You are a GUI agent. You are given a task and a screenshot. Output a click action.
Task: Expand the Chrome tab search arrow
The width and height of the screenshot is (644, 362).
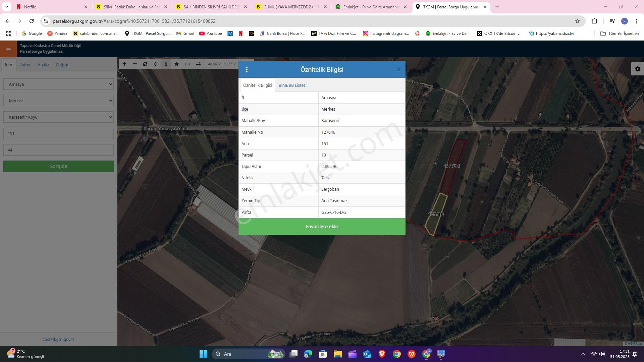click(x=6, y=7)
